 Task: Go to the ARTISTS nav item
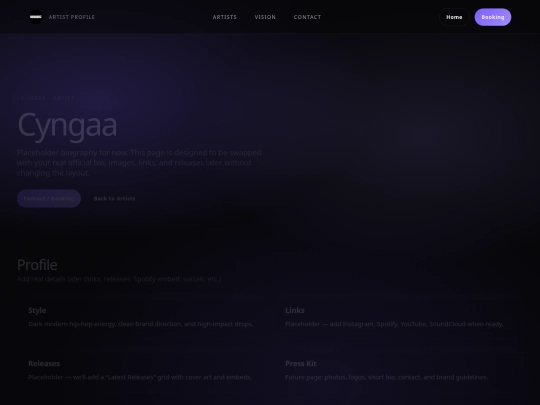point(225,17)
